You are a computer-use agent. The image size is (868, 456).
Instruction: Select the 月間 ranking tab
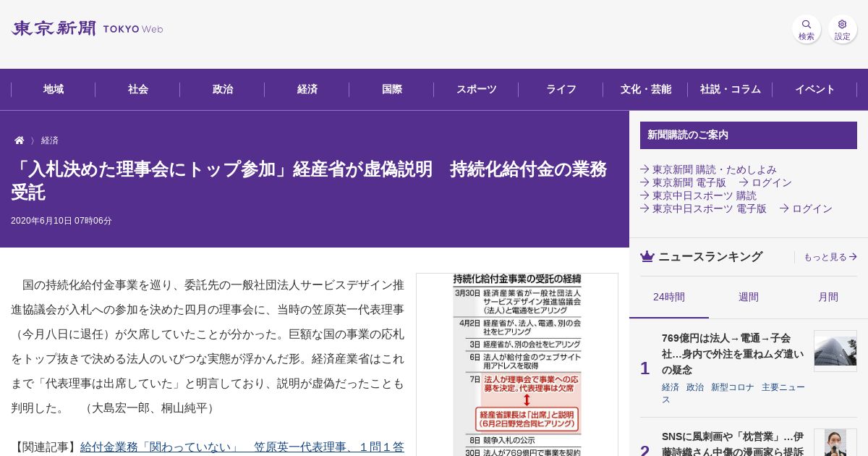828,297
